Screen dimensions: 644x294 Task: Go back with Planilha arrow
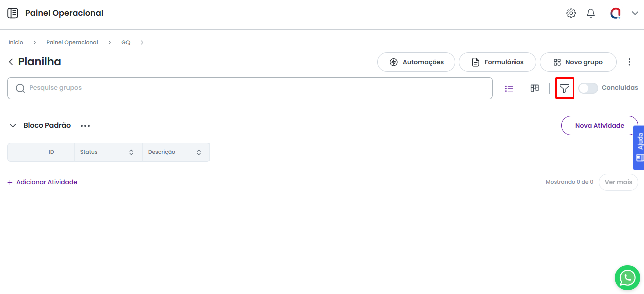[x=11, y=62]
